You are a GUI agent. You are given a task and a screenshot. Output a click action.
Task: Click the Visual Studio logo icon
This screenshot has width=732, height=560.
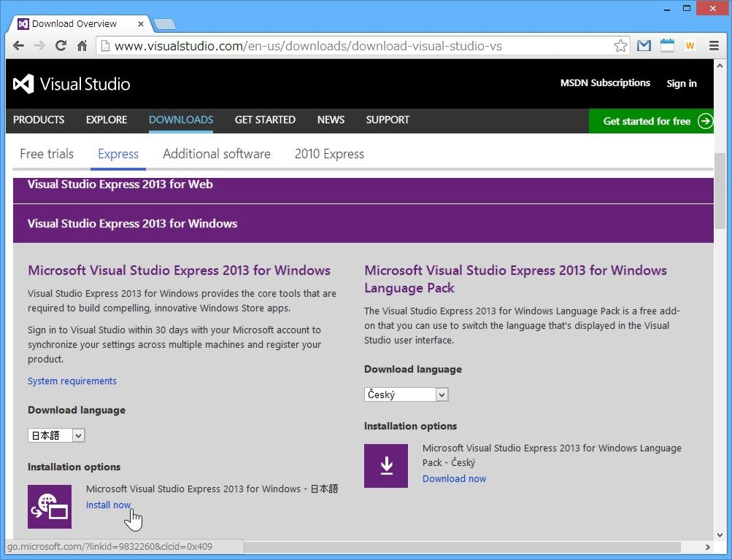pyautogui.click(x=23, y=84)
